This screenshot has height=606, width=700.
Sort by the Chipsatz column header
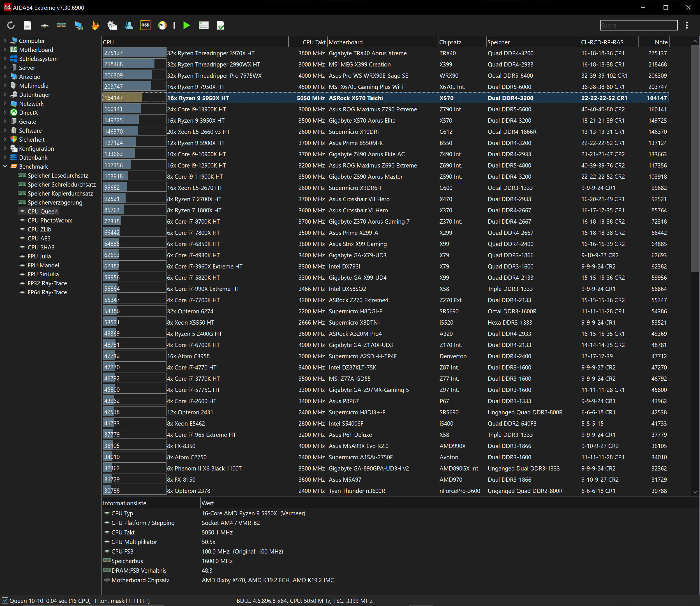pyautogui.click(x=462, y=42)
